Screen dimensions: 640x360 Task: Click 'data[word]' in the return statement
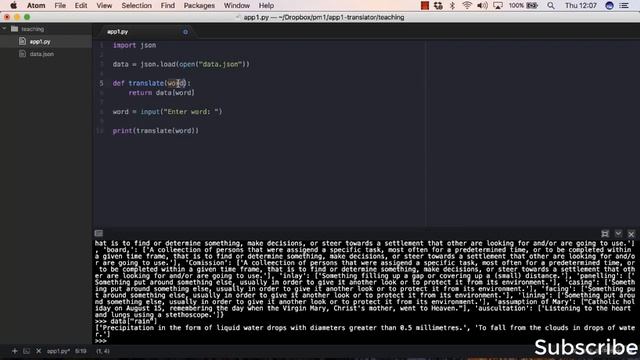(x=175, y=93)
